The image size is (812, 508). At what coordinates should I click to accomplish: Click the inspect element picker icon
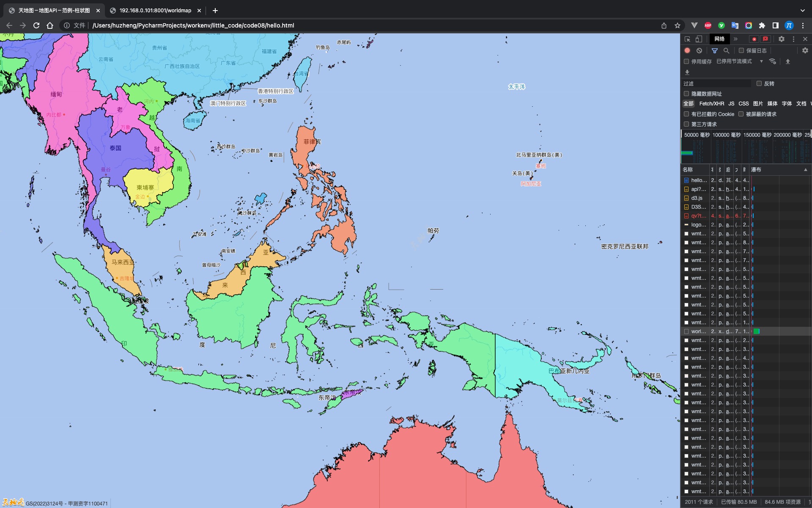[x=687, y=39]
